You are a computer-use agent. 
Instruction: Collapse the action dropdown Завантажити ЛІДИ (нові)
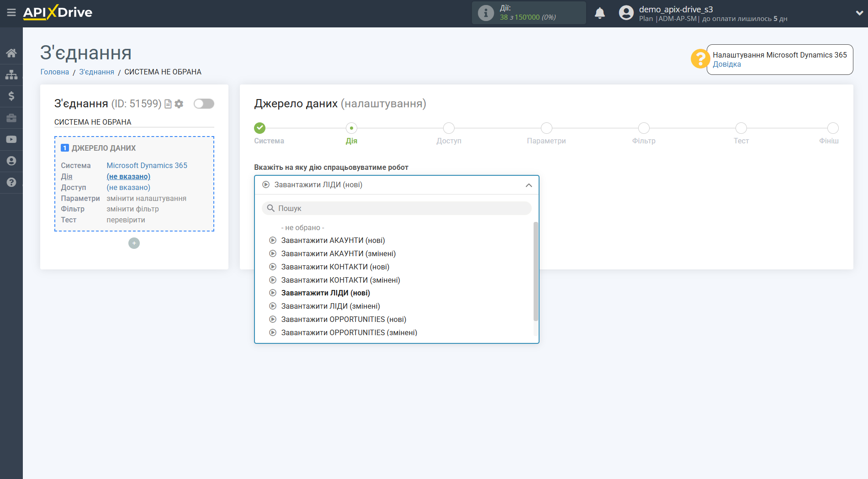tap(397, 185)
